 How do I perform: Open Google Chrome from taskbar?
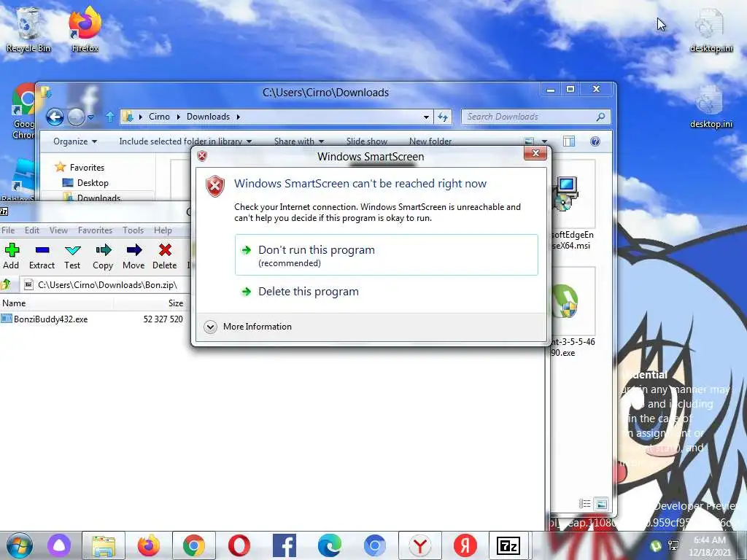(193, 545)
